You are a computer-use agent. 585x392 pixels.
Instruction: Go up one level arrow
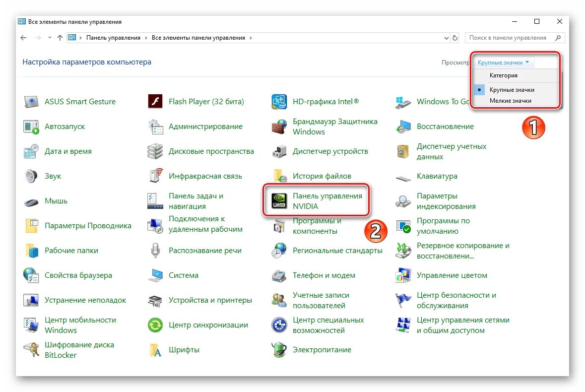pos(60,38)
